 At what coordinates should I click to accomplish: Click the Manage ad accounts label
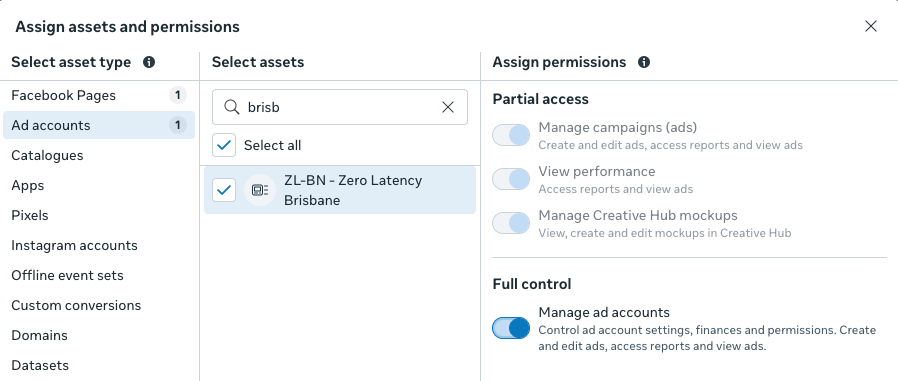pos(604,312)
